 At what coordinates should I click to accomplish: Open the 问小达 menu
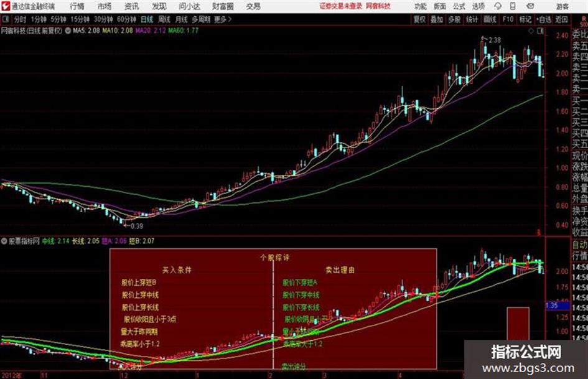point(189,6)
